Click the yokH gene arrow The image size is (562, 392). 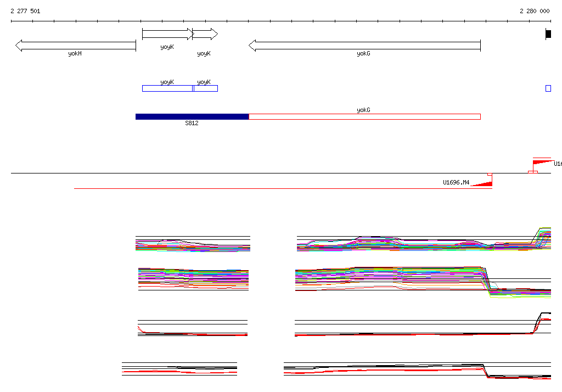pyautogui.click(x=76, y=46)
